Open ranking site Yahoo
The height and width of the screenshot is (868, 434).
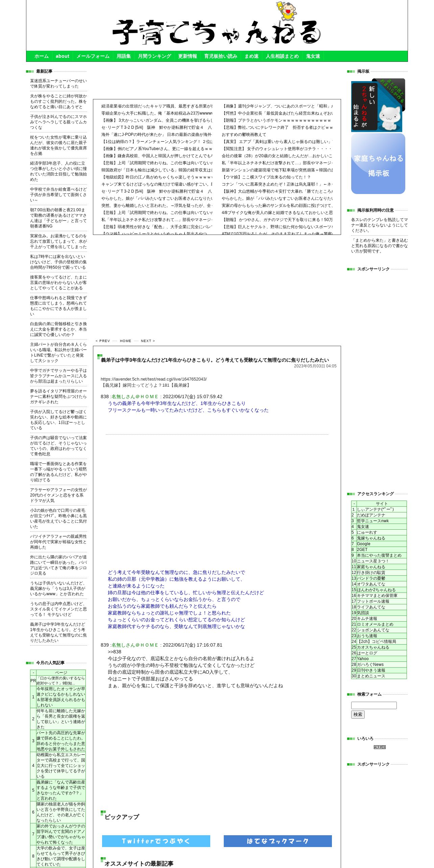coord(363,659)
